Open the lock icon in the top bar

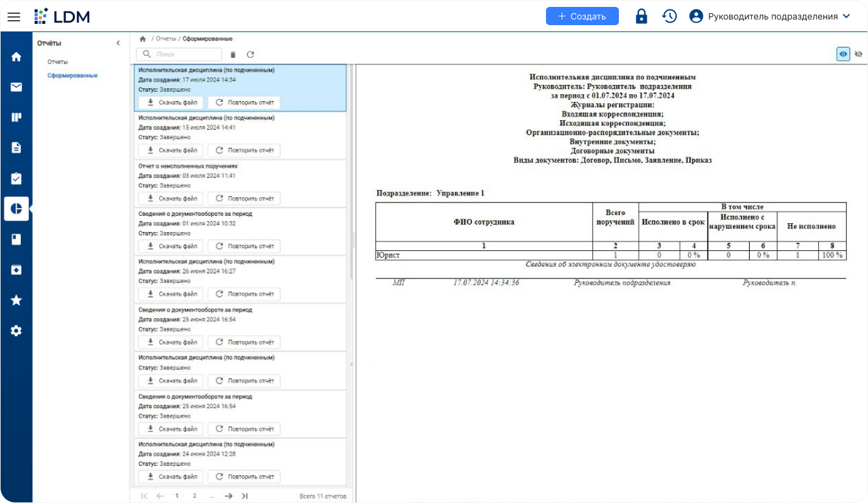pos(641,16)
